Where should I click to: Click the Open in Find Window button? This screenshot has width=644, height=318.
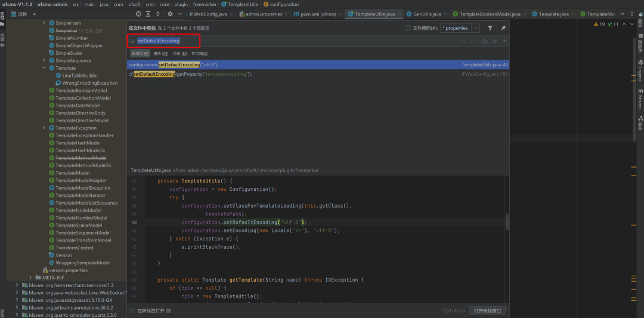pos(488,311)
